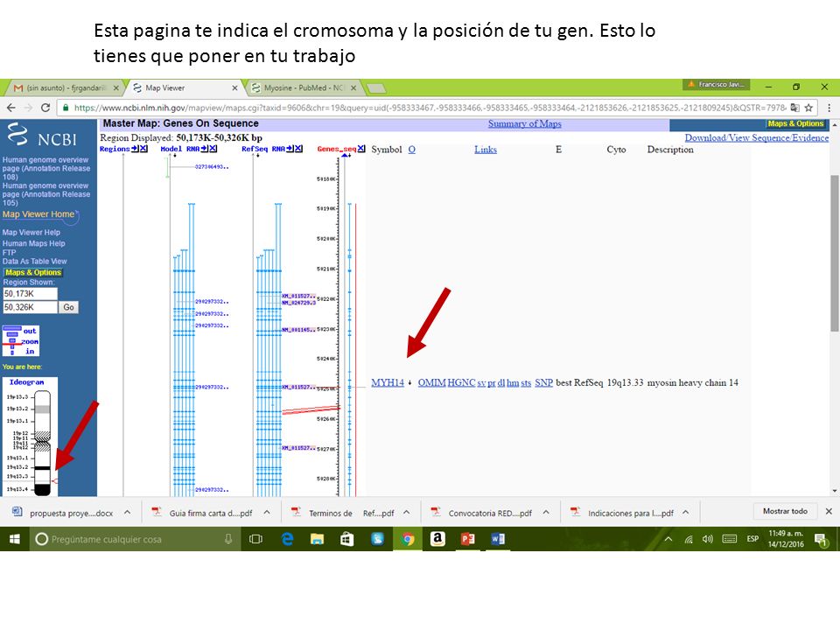Open the Links column header link

pos(486,150)
